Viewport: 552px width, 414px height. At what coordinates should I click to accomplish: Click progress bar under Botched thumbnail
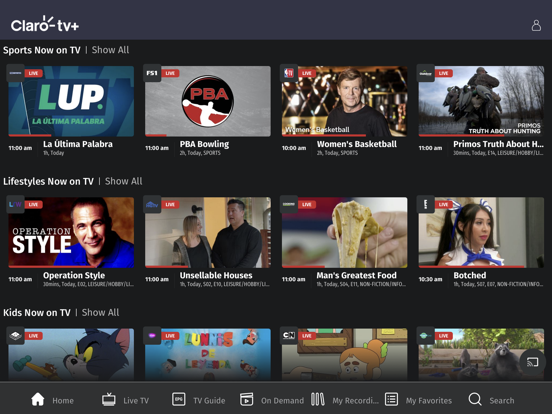click(481, 266)
